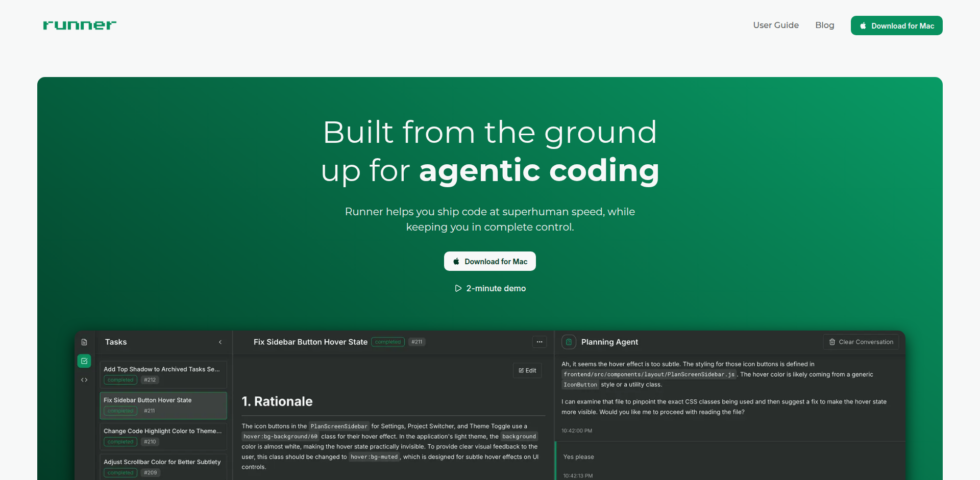Play the 2-minute demo
The height and width of the screenshot is (480, 980).
(x=490, y=288)
